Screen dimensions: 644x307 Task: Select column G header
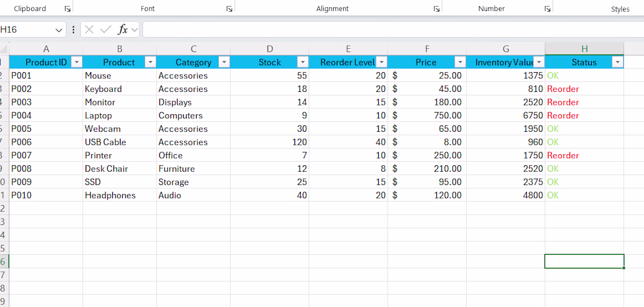click(506, 49)
